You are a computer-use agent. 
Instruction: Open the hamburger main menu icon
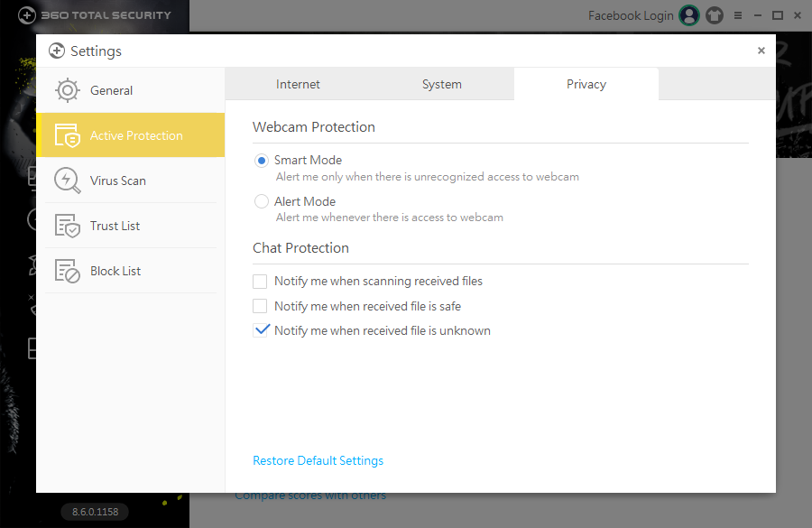(738, 15)
